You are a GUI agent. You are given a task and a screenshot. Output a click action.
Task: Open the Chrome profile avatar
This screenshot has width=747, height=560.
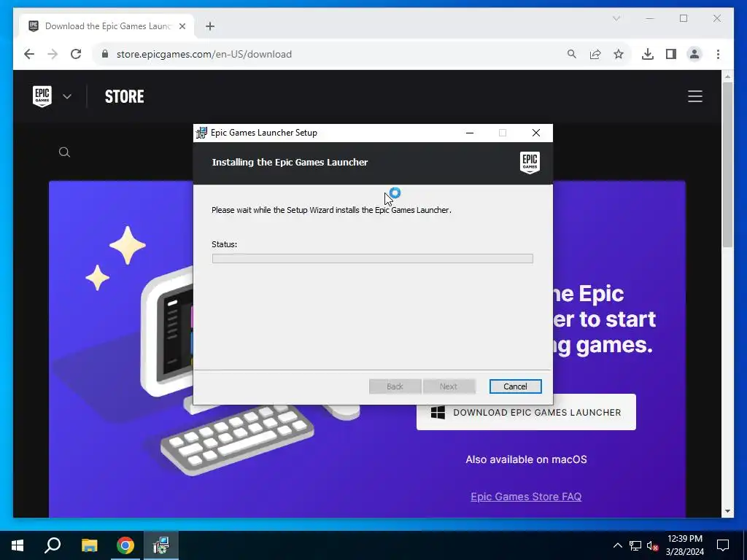(694, 54)
